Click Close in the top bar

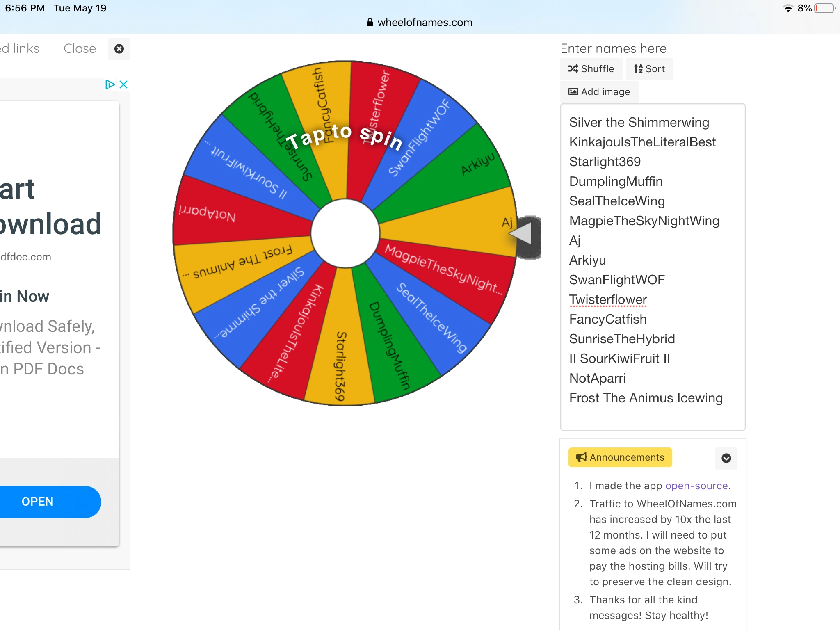pos(80,49)
